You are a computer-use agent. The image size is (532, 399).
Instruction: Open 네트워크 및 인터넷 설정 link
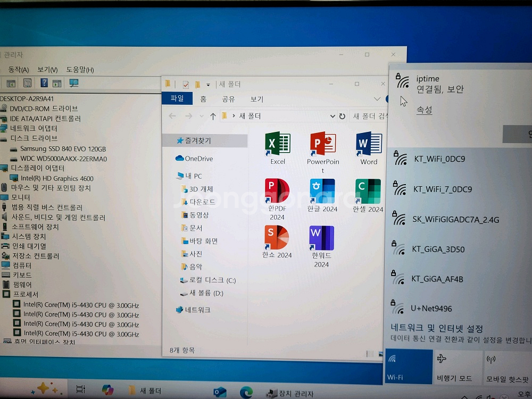click(x=437, y=328)
